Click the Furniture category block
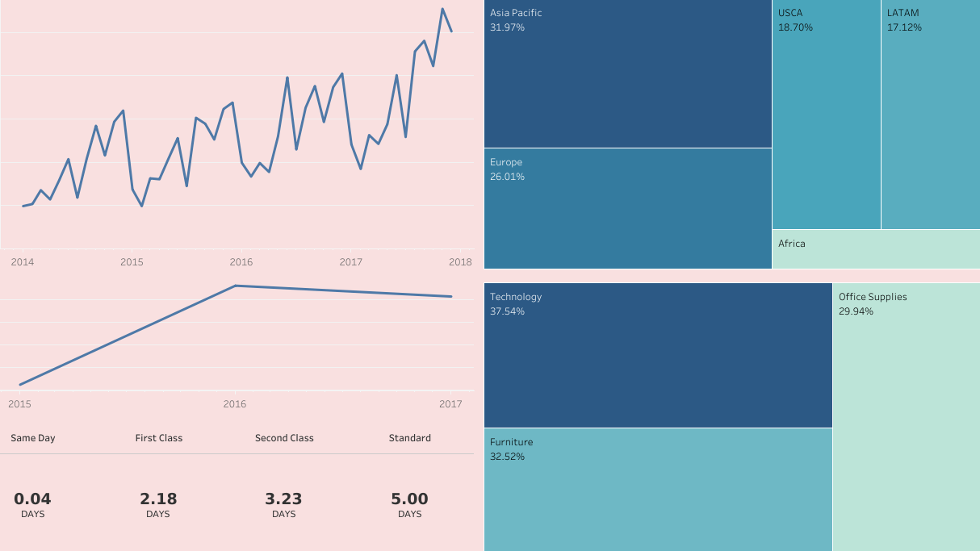Viewport: 980px width, 551px height. tap(658, 489)
